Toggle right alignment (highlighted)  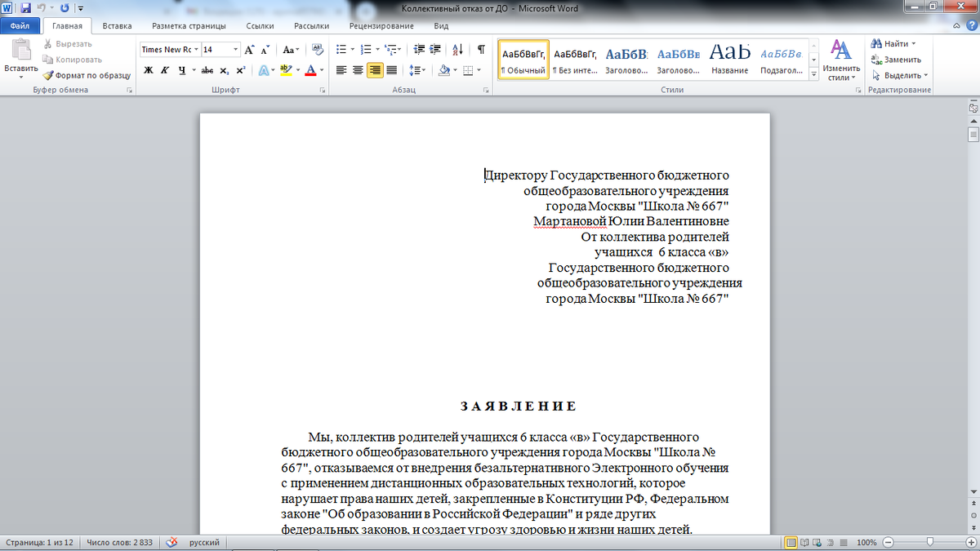tap(375, 70)
